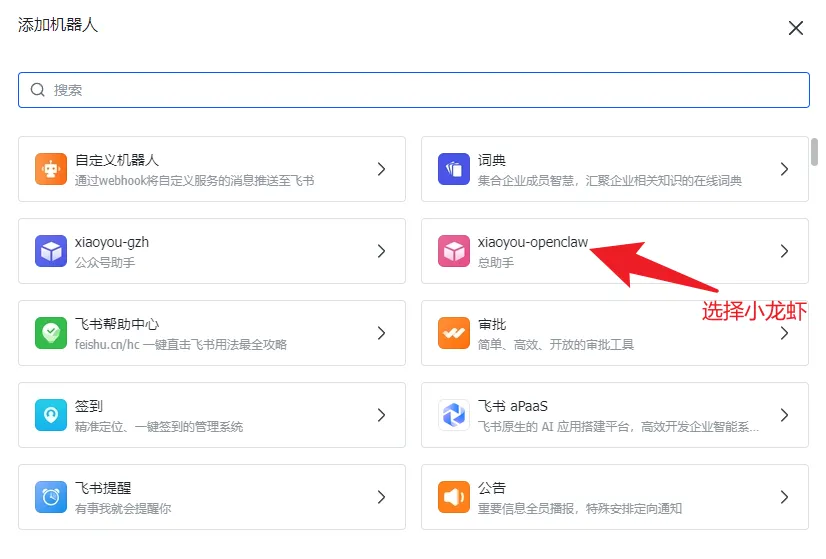Click the xiaoyou-gzh cube icon
The image size is (826, 559).
tap(51, 251)
